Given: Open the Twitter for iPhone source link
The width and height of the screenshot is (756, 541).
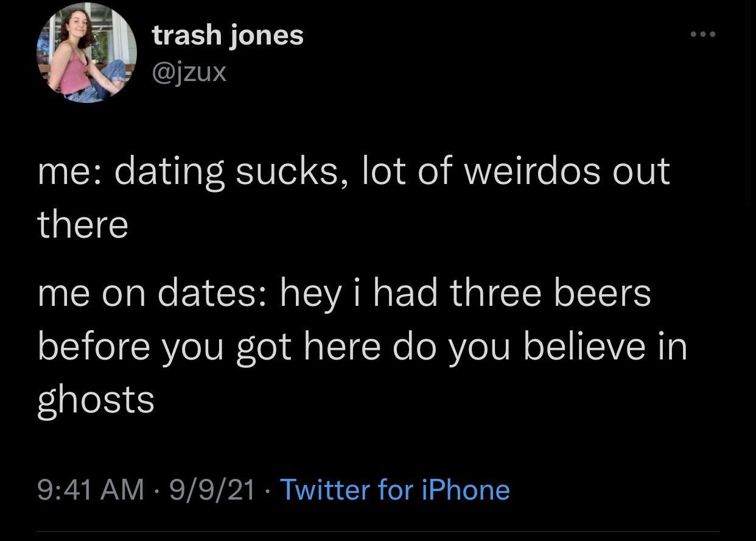Looking at the screenshot, I should point(394,490).
